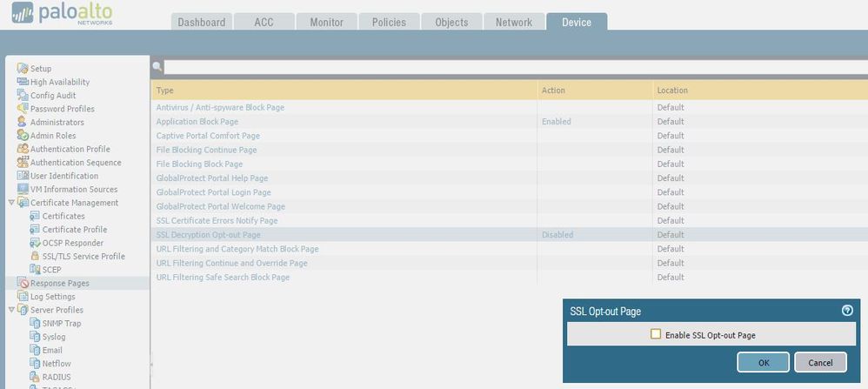
Task: Collapse the Certificate Management tree node
Action: (x=11, y=203)
